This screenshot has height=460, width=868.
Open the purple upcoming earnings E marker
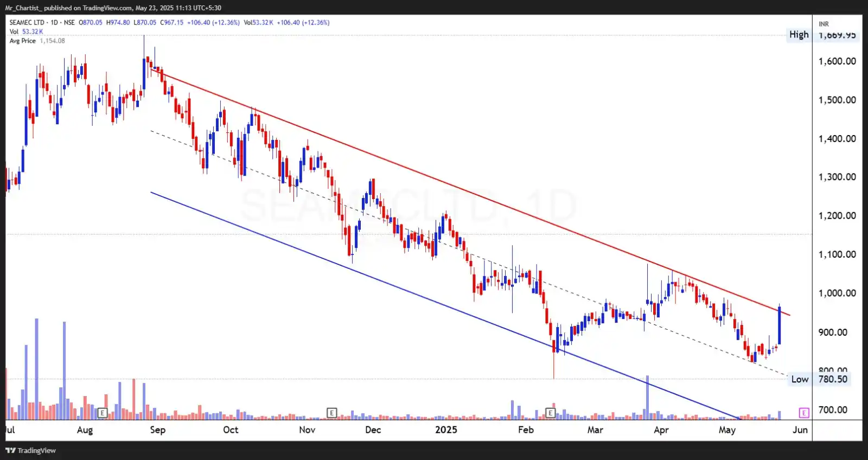click(804, 413)
